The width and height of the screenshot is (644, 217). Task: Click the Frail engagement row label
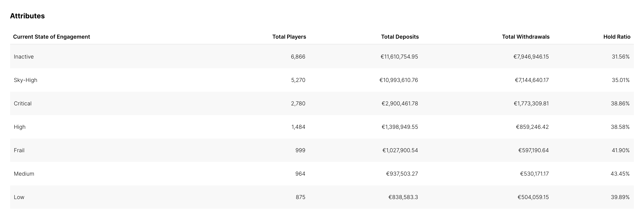click(x=19, y=150)
